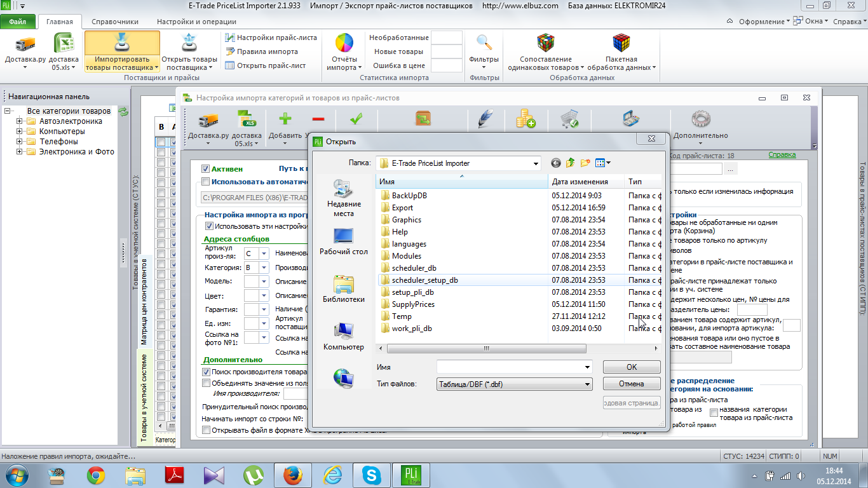Expand the Компьютеры category tree node
Image resolution: width=868 pixels, height=488 pixels.
point(20,132)
